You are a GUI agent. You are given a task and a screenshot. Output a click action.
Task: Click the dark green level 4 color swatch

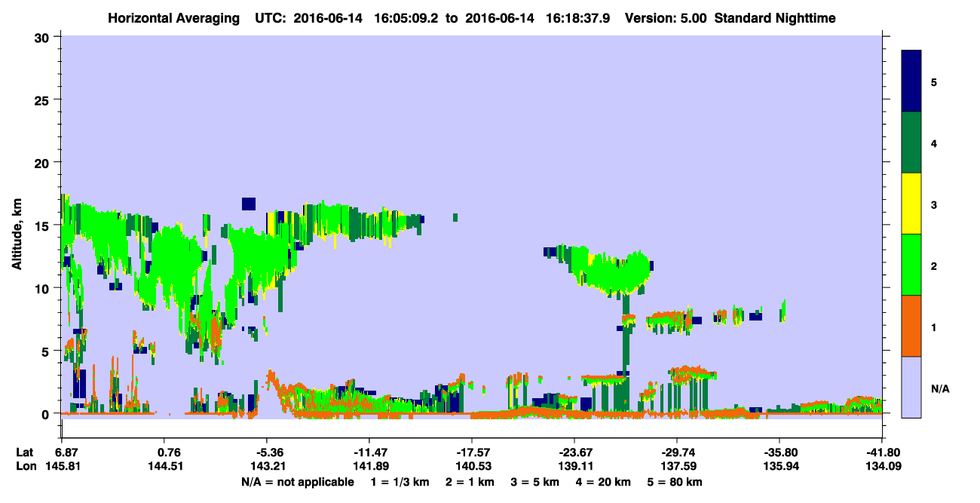tap(911, 143)
